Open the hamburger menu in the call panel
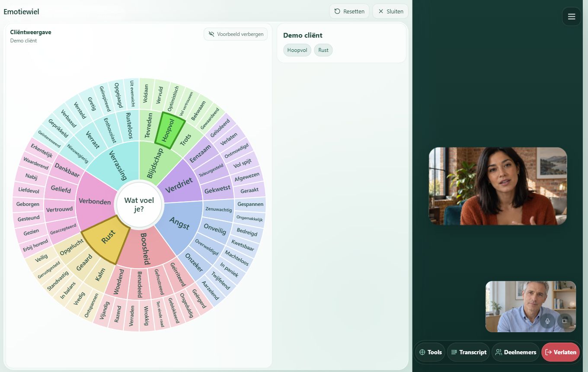 pyautogui.click(x=571, y=17)
